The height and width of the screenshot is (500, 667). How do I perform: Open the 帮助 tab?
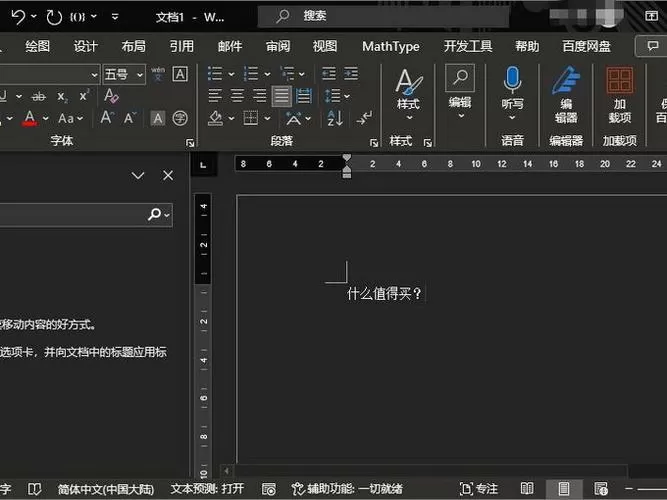527,46
